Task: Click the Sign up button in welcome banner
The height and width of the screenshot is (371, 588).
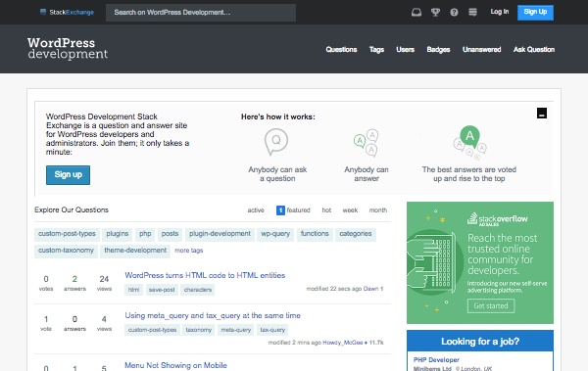Action: [68, 175]
